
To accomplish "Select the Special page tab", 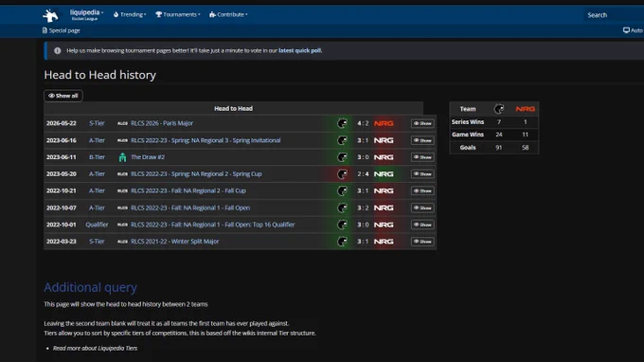I will click(x=62, y=30).
